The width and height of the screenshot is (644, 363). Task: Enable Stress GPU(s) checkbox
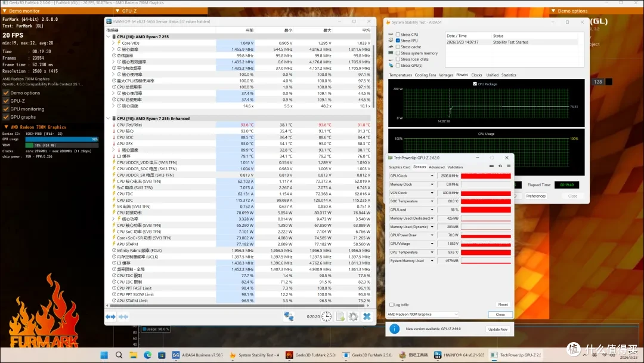398,65
